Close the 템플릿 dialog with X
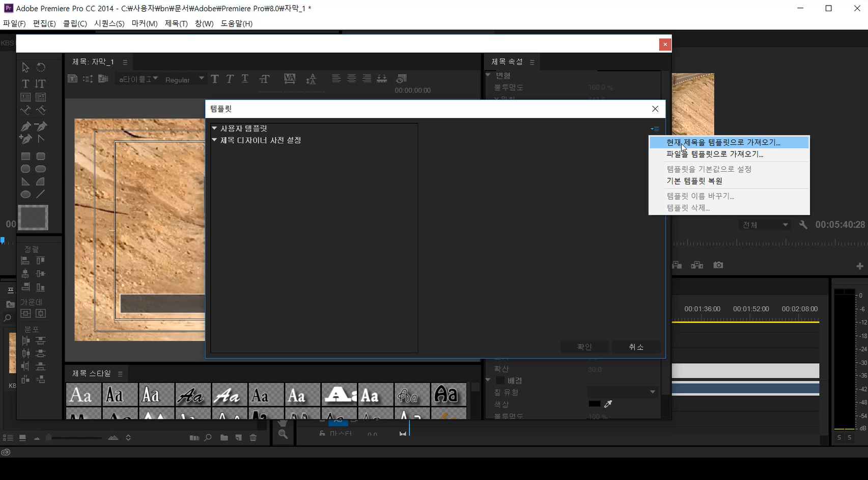The height and width of the screenshot is (480, 868). pyautogui.click(x=655, y=109)
